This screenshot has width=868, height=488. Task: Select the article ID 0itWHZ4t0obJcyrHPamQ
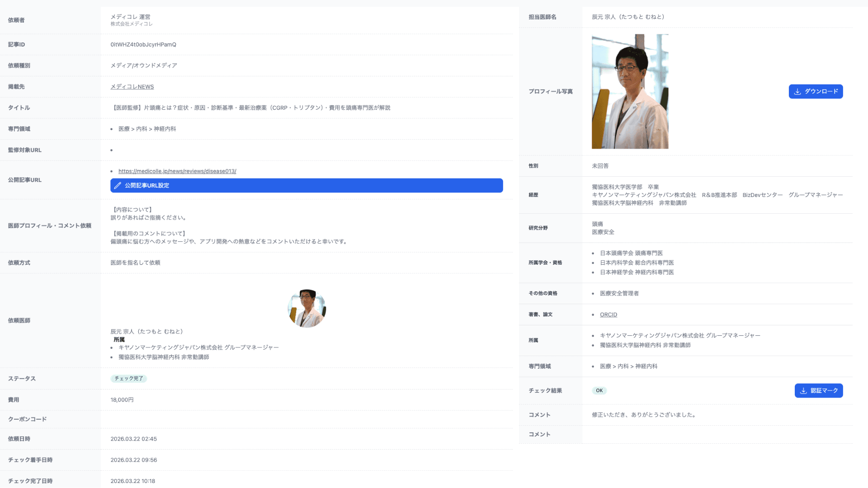[x=143, y=44]
